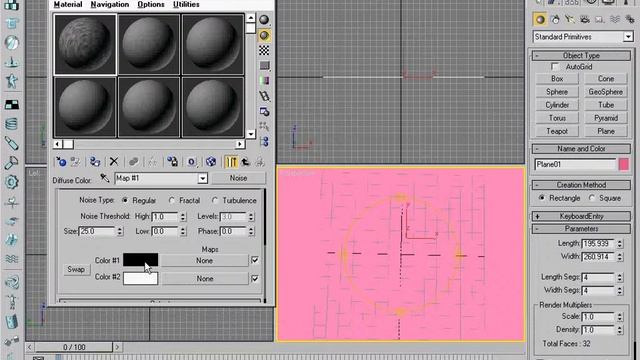Click Reset Map X icon
The width and height of the screenshot is (640, 360).
pos(114,162)
